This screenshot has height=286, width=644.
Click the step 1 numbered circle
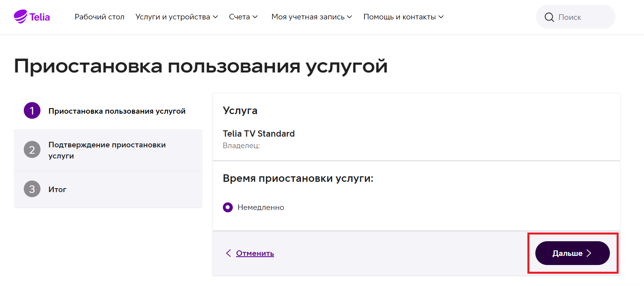[x=32, y=111]
